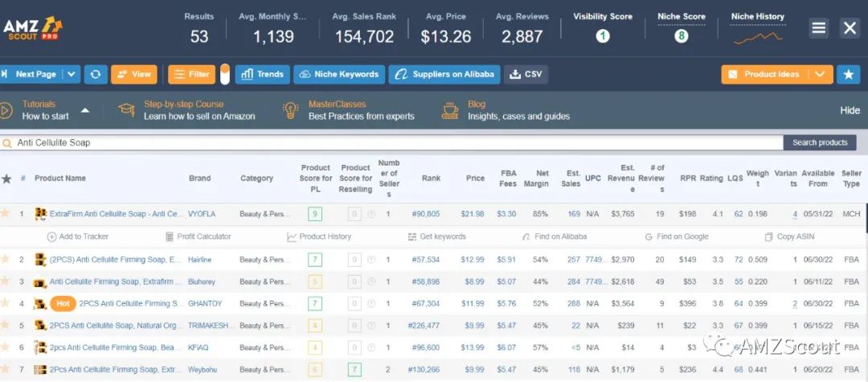Click the Tutorials play icon
The width and height of the screenshot is (868, 382).
[6, 110]
